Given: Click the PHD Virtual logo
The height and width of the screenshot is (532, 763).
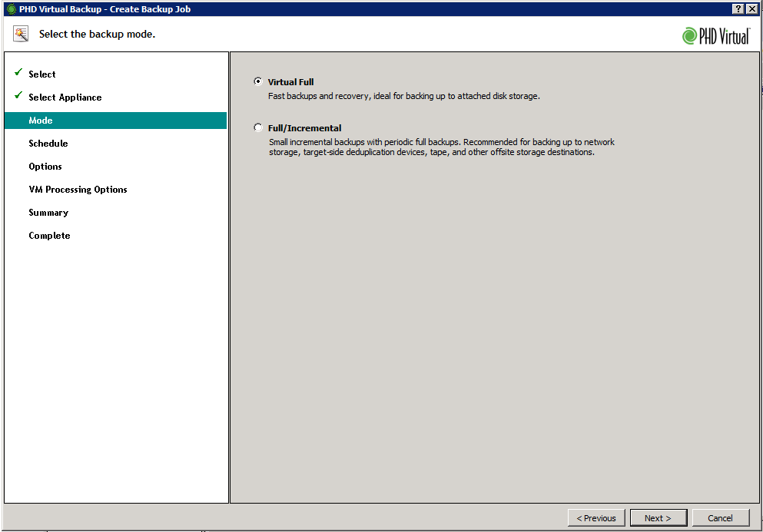Looking at the screenshot, I should (x=716, y=36).
